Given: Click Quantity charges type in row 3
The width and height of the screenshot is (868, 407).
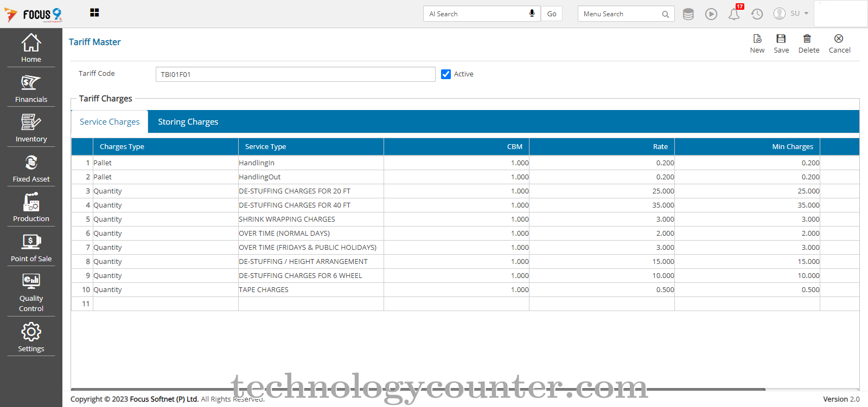Looking at the screenshot, I should tap(165, 191).
